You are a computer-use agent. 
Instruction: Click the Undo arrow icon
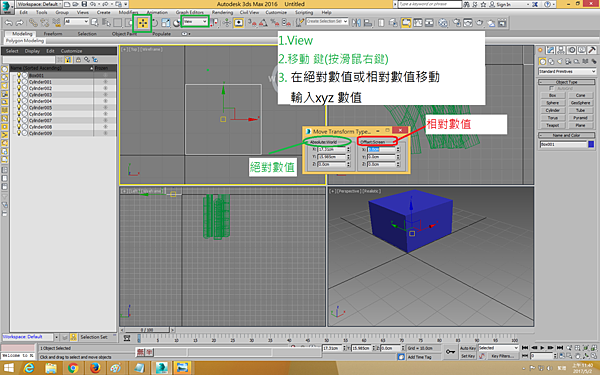pos(8,23)
